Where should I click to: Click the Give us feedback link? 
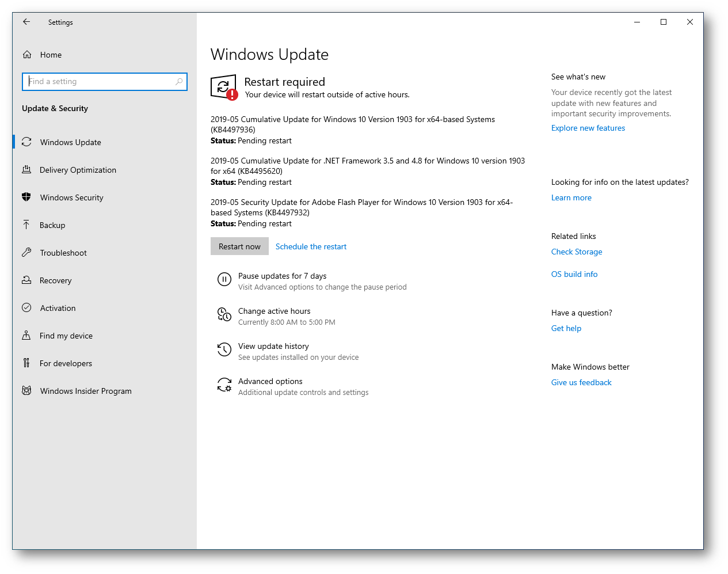[x=581, y=382]
